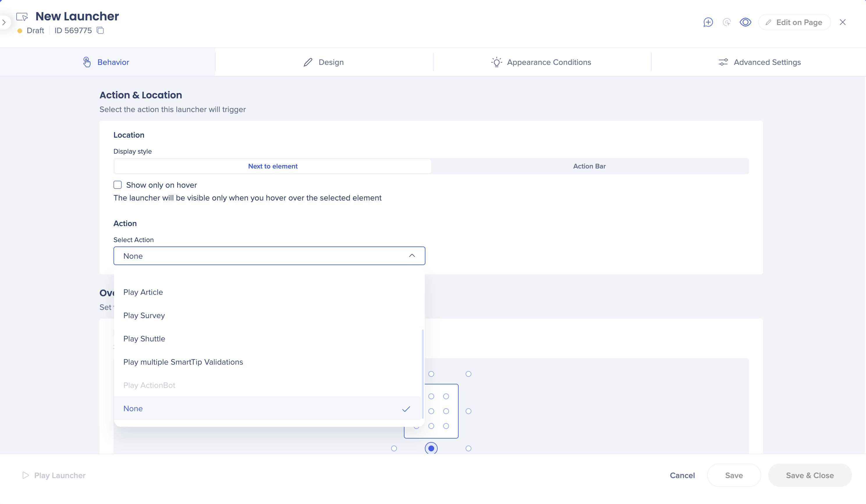Switch display style to Action Bar
Image resolution: width=866 pixels, height=504 pixels.
tap(589, 166)
